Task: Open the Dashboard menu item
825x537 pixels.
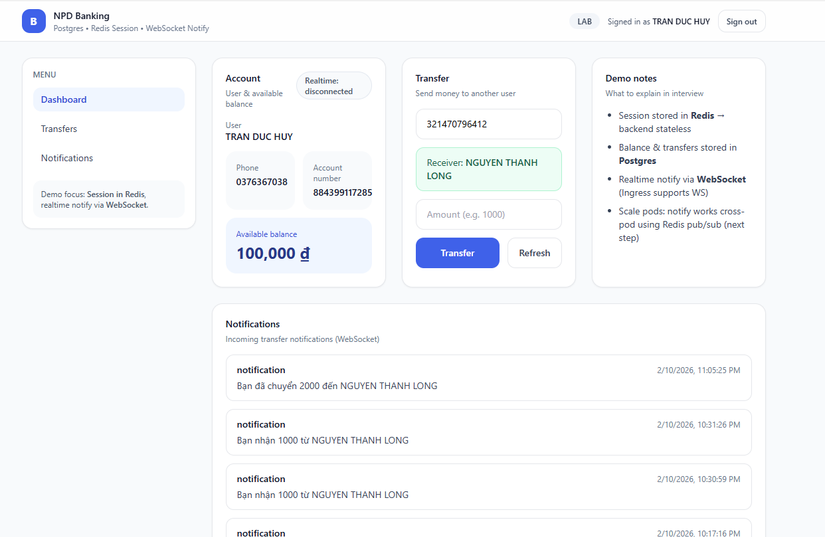Action: (109, 100)
